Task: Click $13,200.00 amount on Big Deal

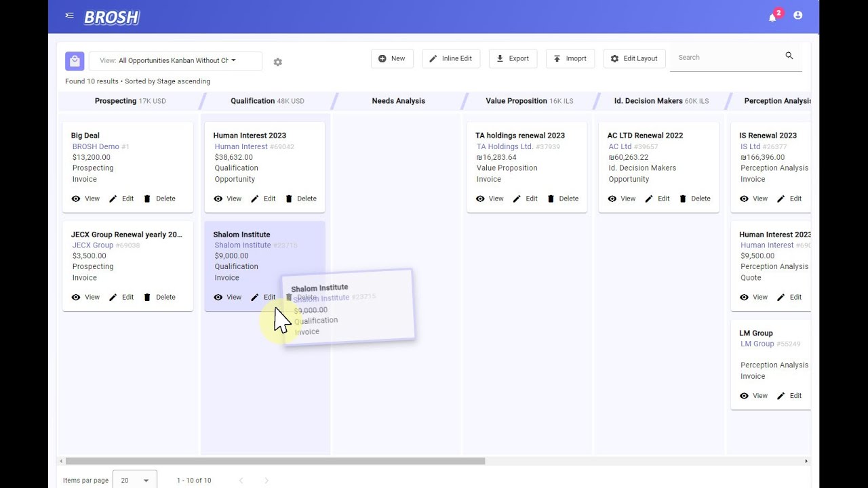Action: (92, 157)
